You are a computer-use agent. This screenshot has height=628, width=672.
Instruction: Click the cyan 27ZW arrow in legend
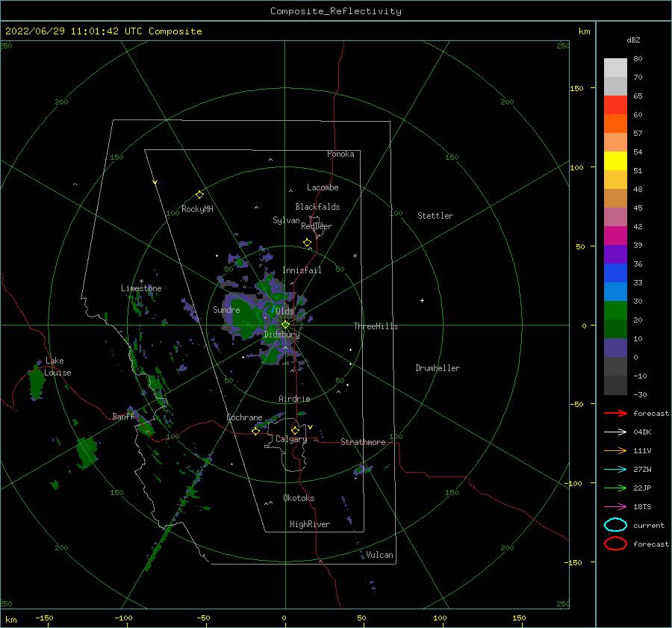pos(615,470)
